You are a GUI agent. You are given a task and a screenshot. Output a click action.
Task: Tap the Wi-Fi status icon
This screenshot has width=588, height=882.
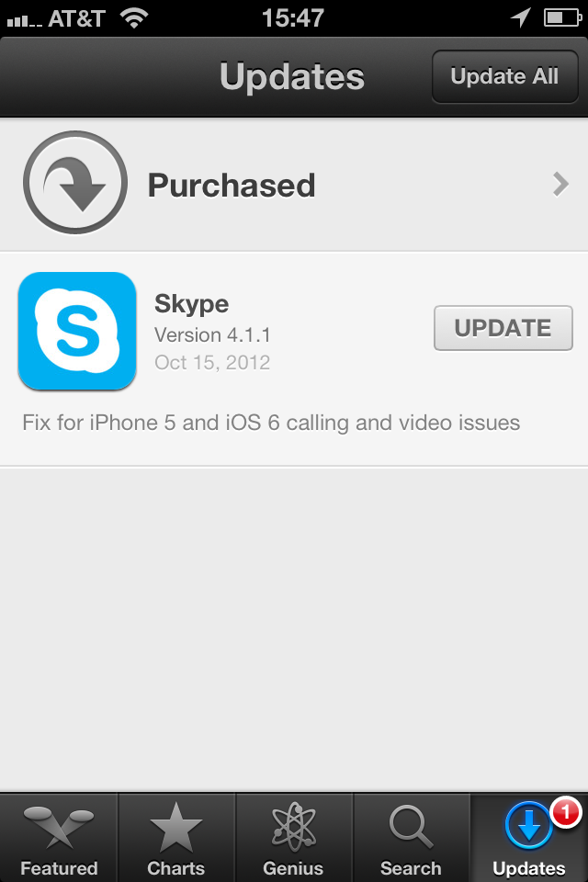click(x=134, y=18)
